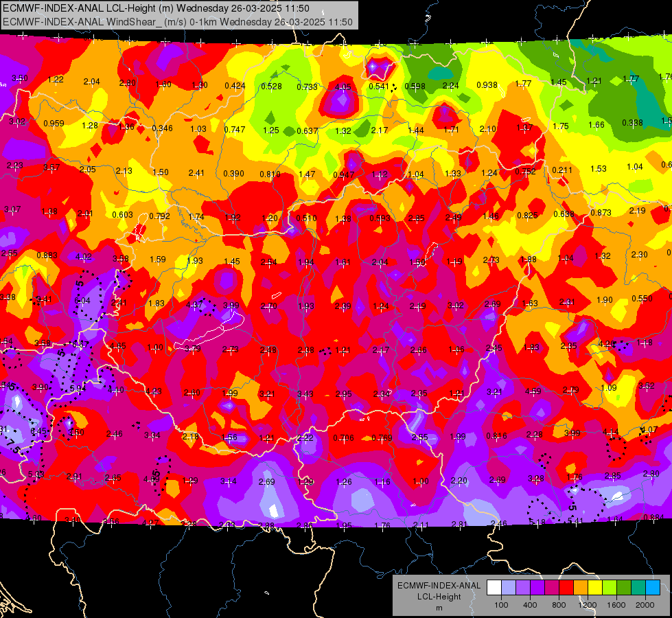Screen dimensions: 672x618
Task: Click the wind shear value 3.52
Action: pos(647,386)
